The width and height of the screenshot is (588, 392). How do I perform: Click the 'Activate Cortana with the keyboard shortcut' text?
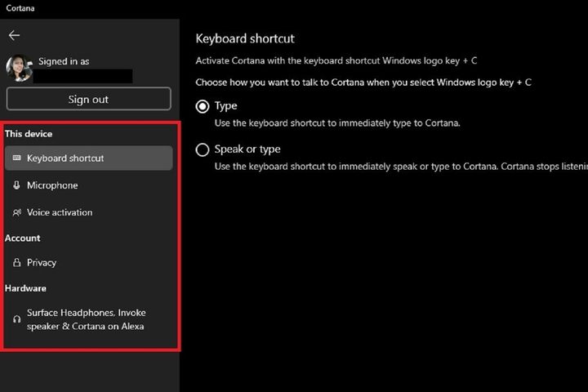[x=336, y=60]
